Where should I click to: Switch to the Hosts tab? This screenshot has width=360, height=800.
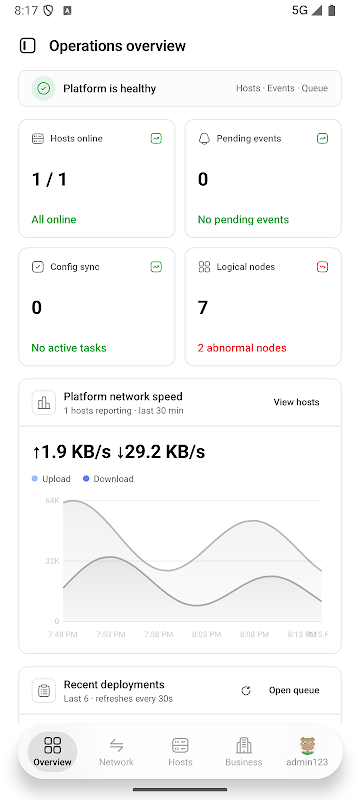coord(180,752)
